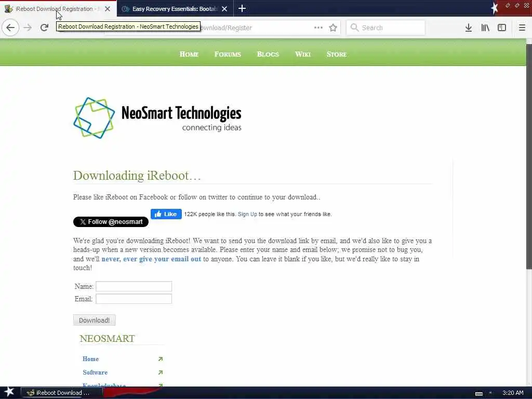The height and width of the screenshot is (399, 532).
Task: Click into the Name input field
Action: 134,286
